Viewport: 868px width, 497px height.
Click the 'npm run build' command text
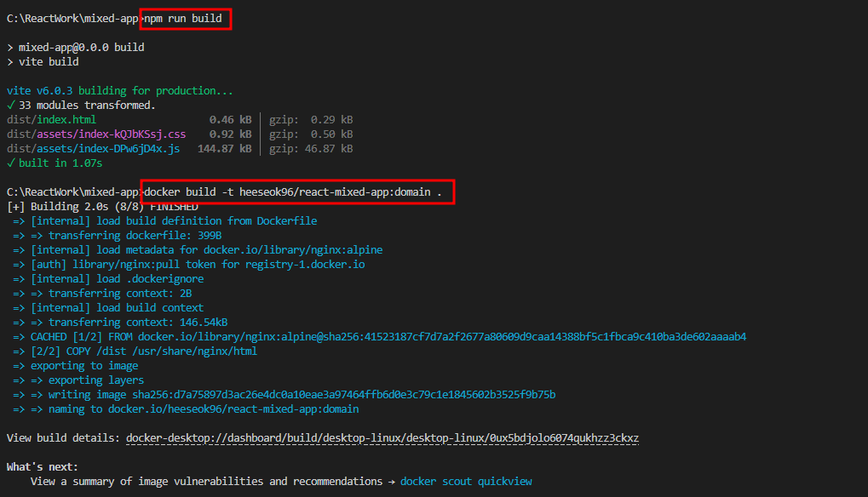click(183, 18)
